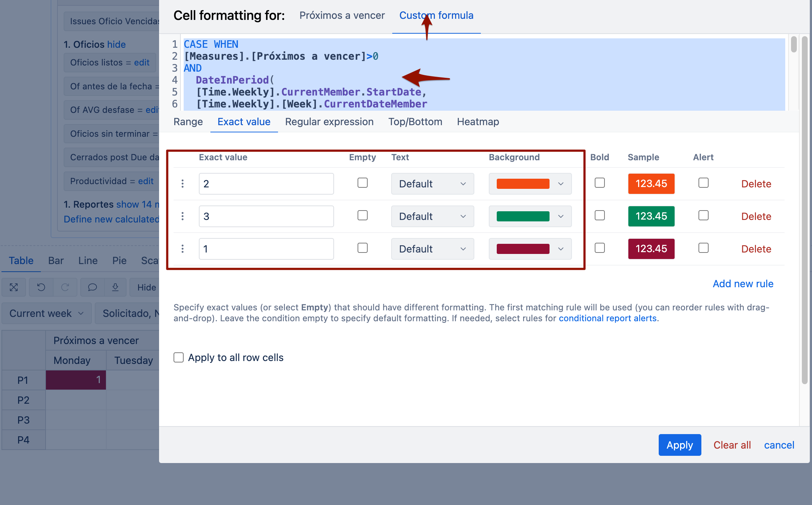The width and height of the screenshot is (812, 505).
Task: Click the Apply button
Action: coord(680,445)
